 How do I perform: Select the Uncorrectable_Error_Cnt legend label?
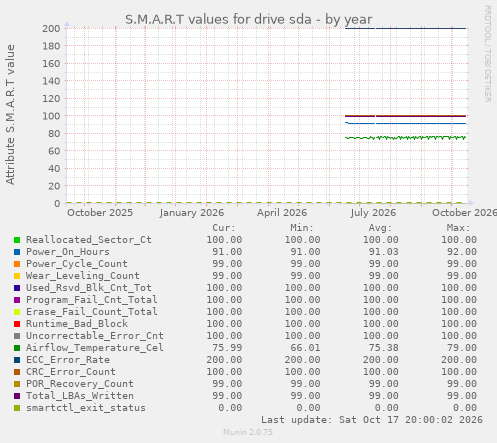point(95,336)
